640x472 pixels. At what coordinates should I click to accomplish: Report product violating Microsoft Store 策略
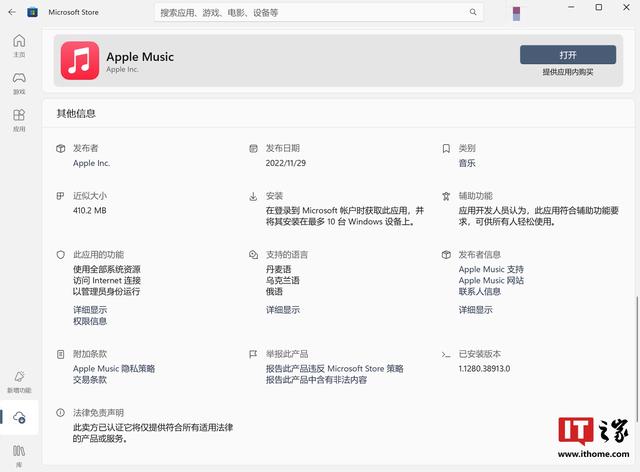tap(335, 369)
